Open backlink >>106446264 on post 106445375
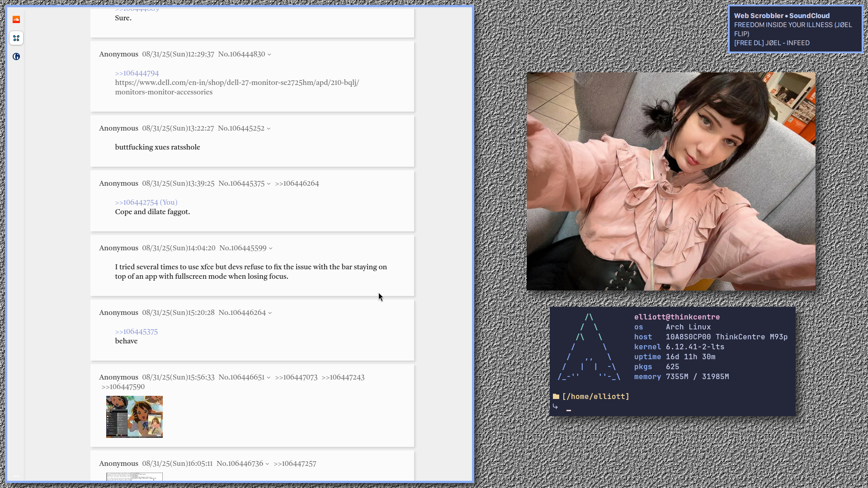Viewport: 868px width, 488px height. pos(297,183)
